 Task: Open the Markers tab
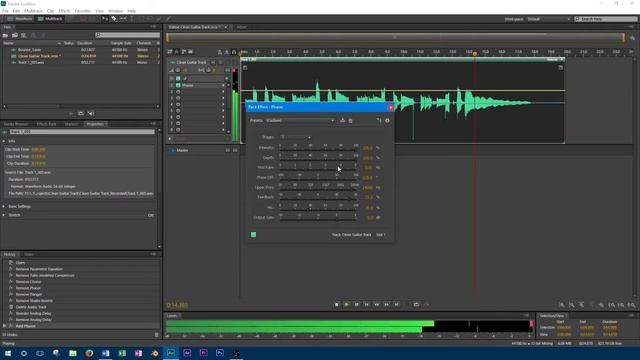[x=71, y=124]
